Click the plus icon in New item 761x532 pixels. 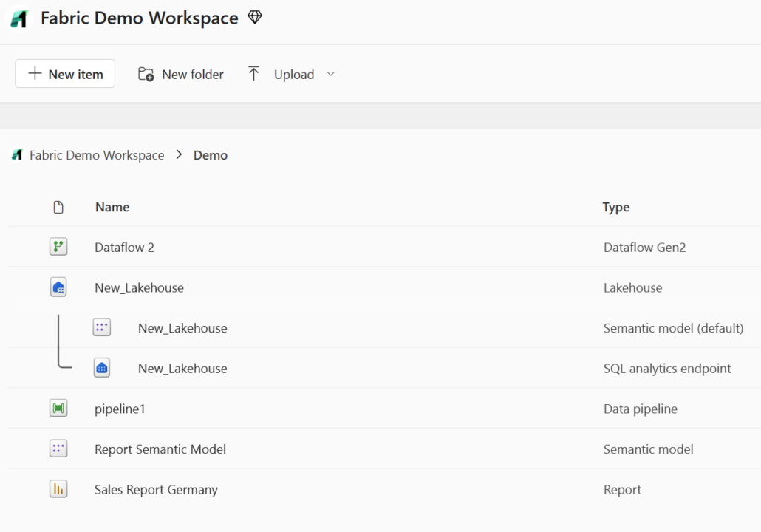35,73
